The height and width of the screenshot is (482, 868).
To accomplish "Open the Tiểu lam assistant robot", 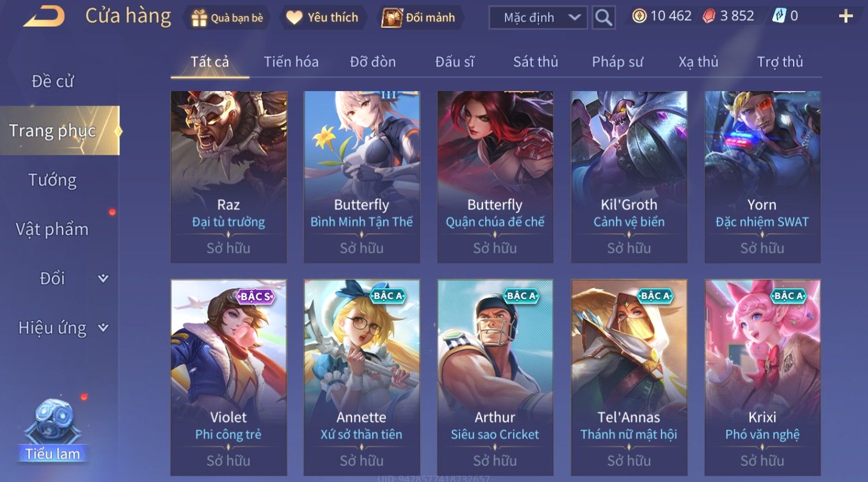I will click(x=53, y=431).
